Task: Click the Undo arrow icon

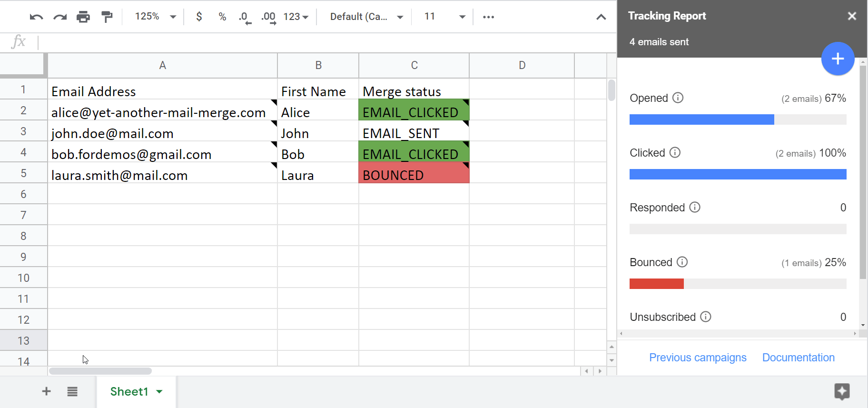Action: (36, 17)
